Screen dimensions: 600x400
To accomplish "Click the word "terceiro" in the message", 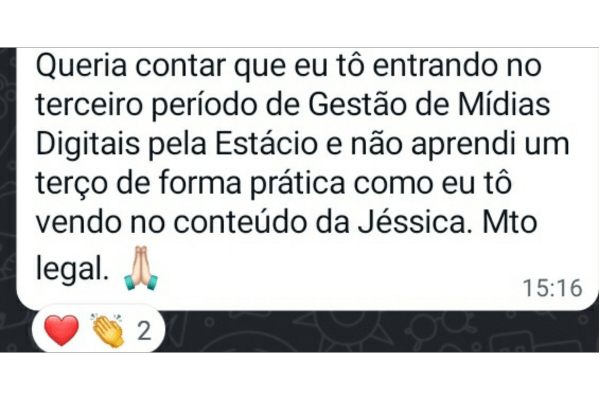I will pos(89,104).
